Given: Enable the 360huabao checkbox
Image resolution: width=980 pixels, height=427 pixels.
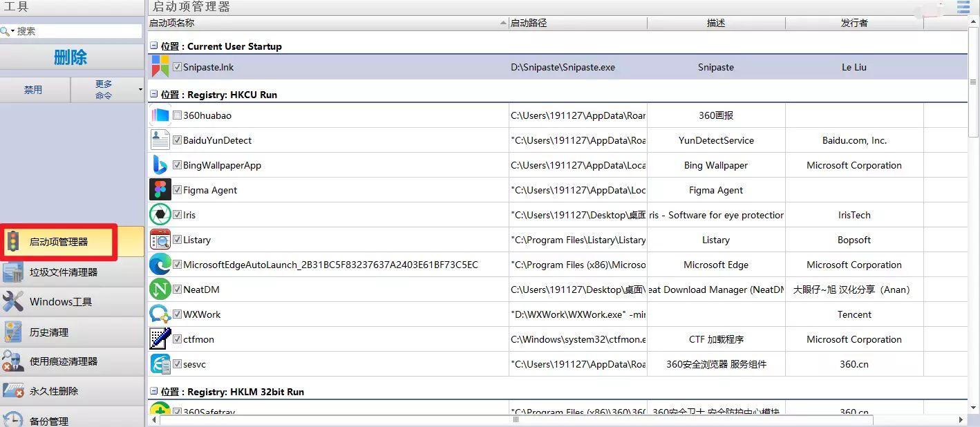Looking at the screenshot, I should pos(178,115).
